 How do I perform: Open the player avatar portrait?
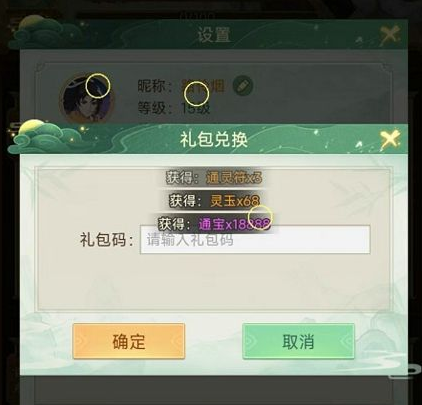pyautogui.click(x=87, y=99)
